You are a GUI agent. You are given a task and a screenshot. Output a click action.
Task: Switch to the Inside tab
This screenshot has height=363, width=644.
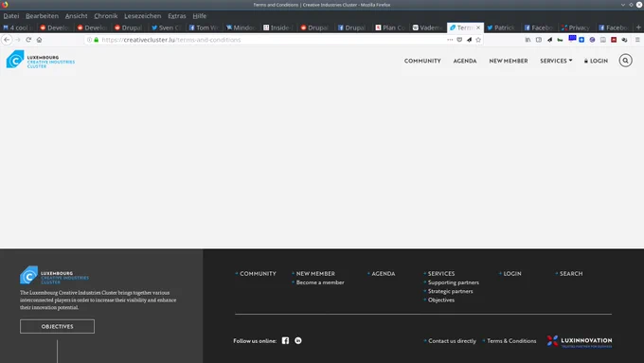(x=278, y=27)
